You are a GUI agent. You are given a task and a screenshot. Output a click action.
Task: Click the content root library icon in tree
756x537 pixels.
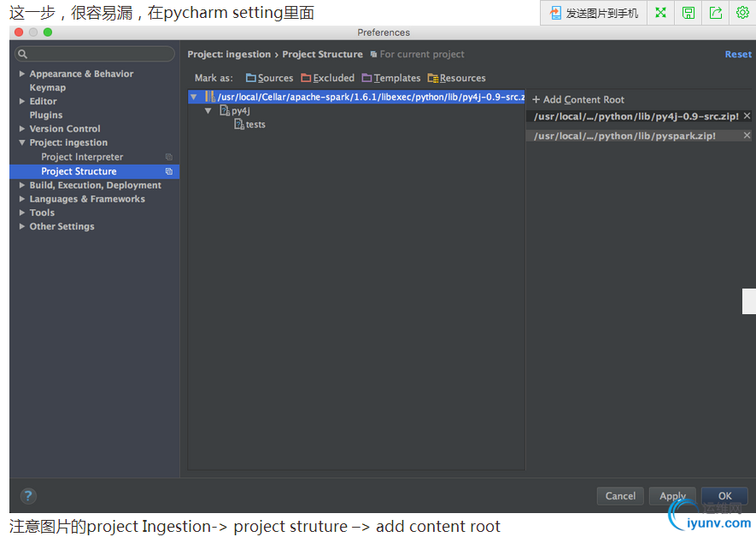(210, 96)
